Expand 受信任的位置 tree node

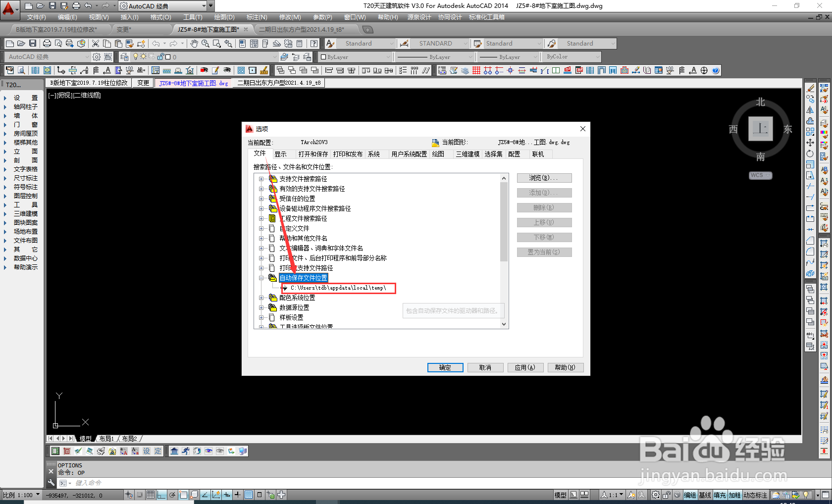261,199
